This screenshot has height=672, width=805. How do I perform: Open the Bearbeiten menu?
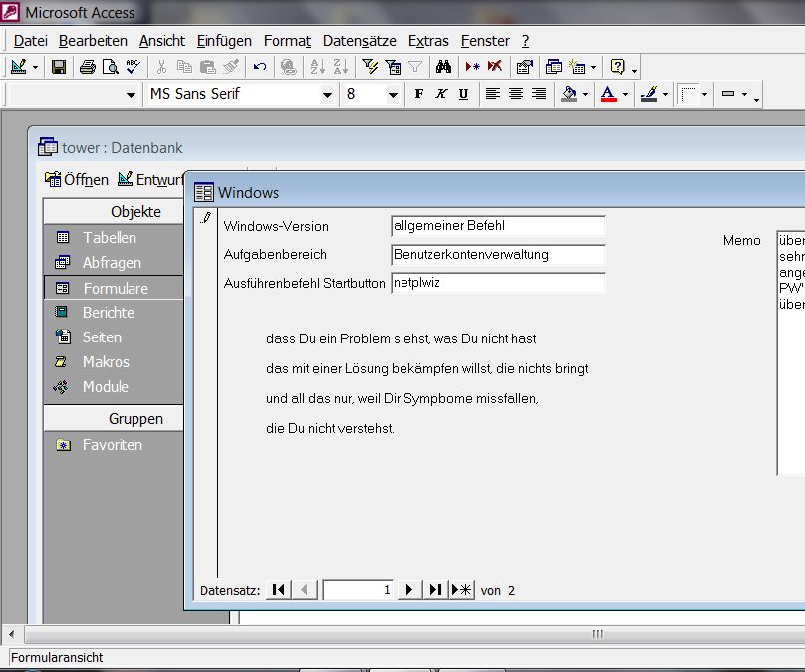93,41
